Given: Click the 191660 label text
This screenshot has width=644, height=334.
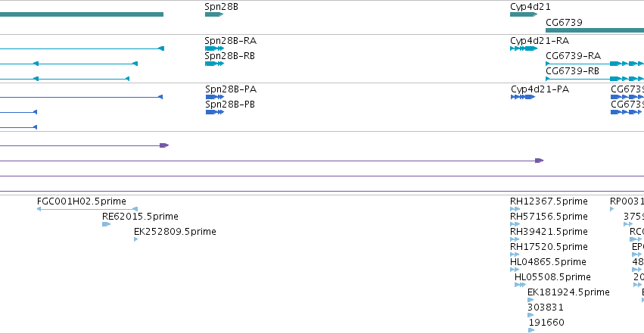Looking at the screenshot, I should point(546,323).
